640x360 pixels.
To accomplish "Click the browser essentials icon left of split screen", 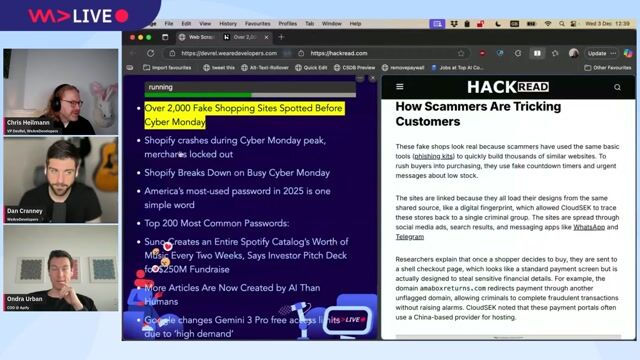I will pyautogui.click(x=518, y=53).
